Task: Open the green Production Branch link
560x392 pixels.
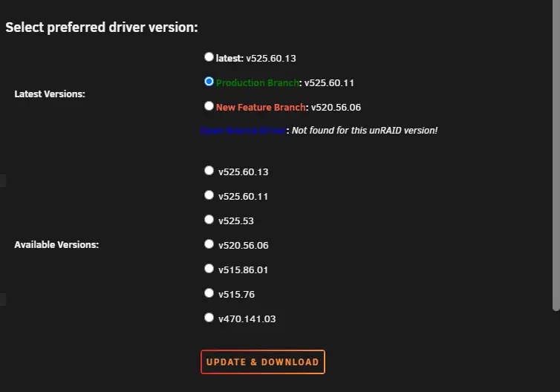Action: pyautogui.click(x=257, y=83)
